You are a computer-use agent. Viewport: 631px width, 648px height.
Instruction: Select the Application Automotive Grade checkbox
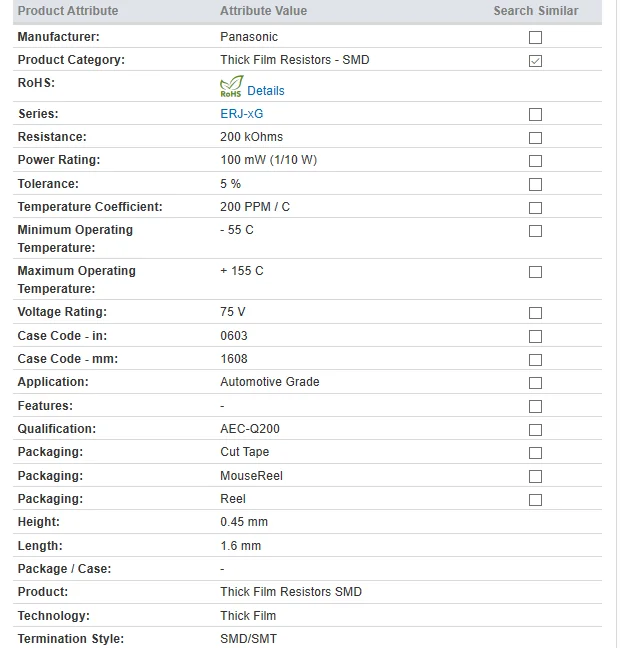tap(535, 383)
